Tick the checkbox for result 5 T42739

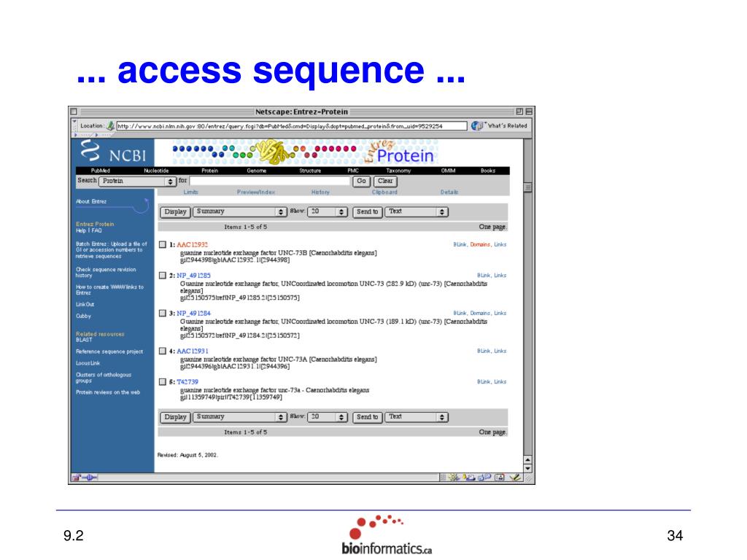click(x=163, y=382)
